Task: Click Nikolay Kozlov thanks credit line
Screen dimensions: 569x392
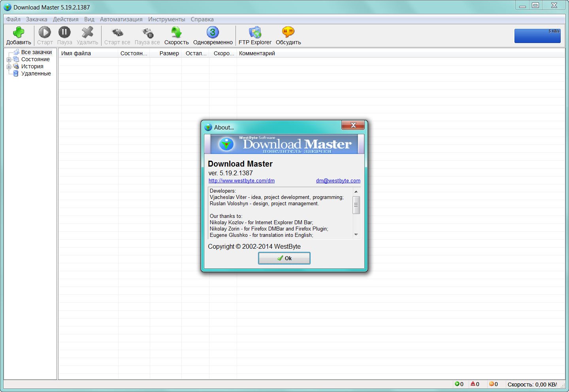Action: pos(261,223)
